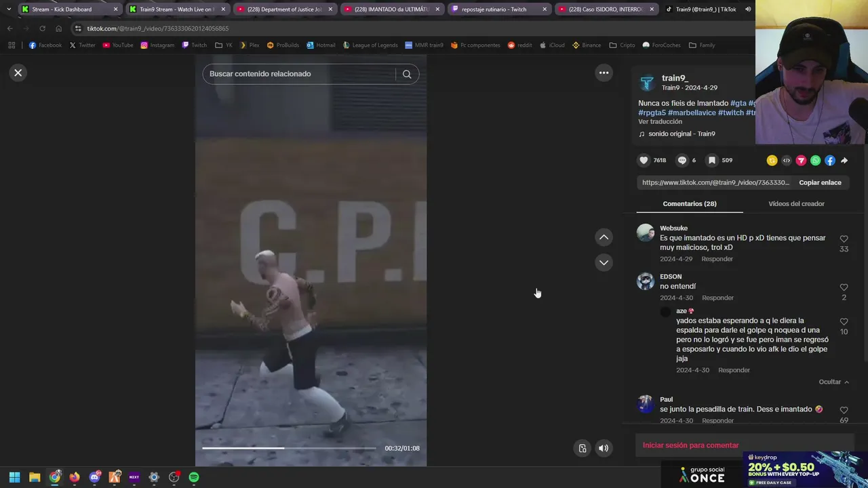Open the #twitch hashtag

[731, 113]
